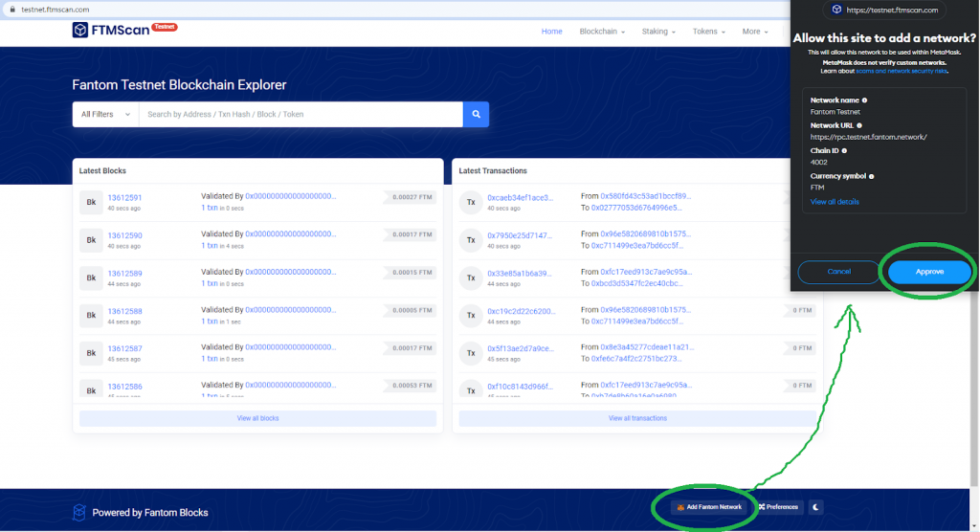This screenshot has height=532, width=980.
Task: Click the FTMScan cube logo
Action: pyautogui.click(x=80, y=30)
